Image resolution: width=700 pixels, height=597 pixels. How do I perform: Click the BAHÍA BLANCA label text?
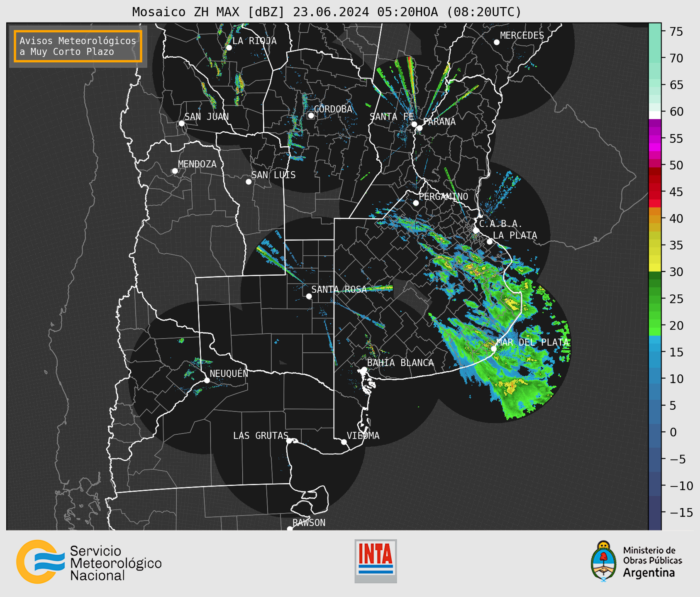[x=400, y=362]
